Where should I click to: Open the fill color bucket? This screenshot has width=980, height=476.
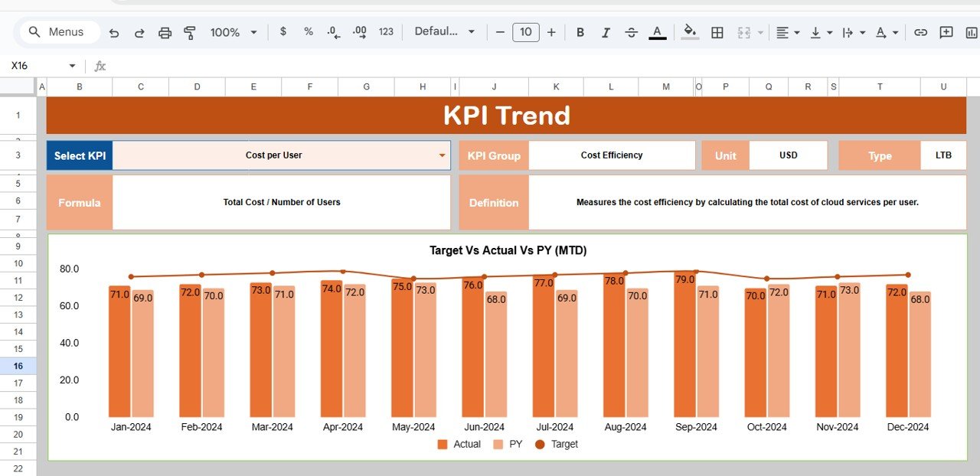click(690, 32)
